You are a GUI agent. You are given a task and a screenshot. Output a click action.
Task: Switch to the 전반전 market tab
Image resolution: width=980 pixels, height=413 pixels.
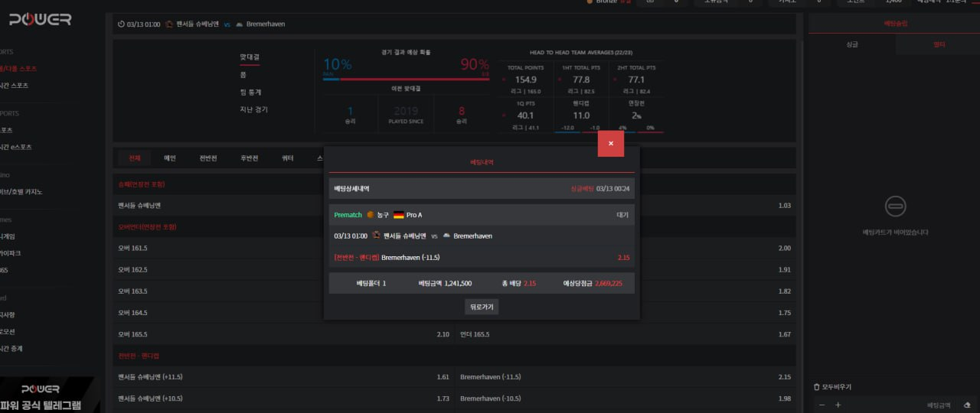pos(208,158)
